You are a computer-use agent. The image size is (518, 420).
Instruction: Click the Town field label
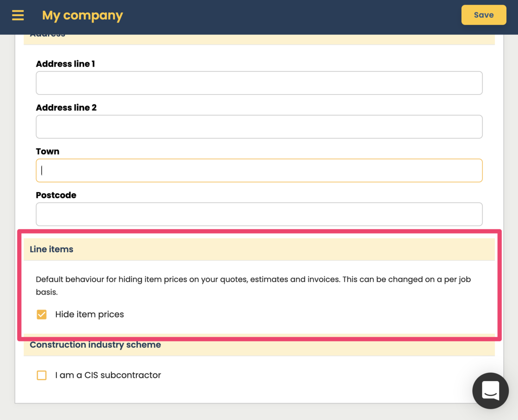pos(48,151)
